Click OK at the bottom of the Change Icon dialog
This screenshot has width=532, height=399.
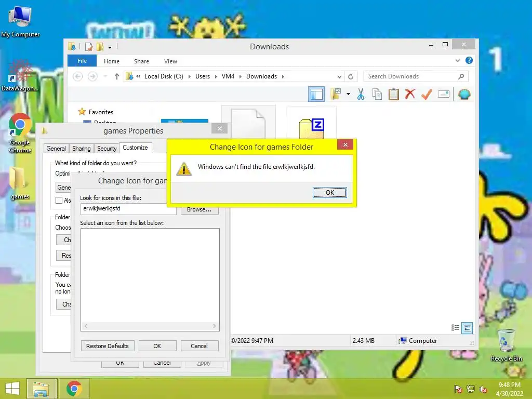[157, 345]
